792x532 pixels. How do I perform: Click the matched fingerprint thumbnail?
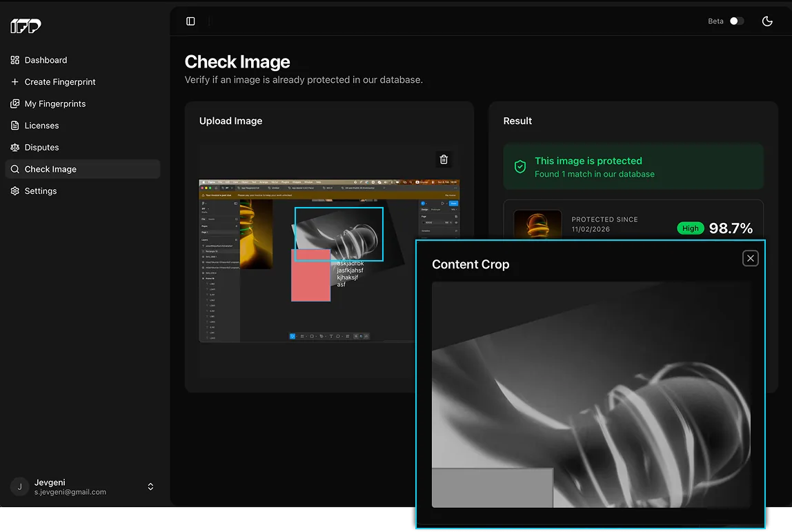pyautogui.click(x=537, y=224)
